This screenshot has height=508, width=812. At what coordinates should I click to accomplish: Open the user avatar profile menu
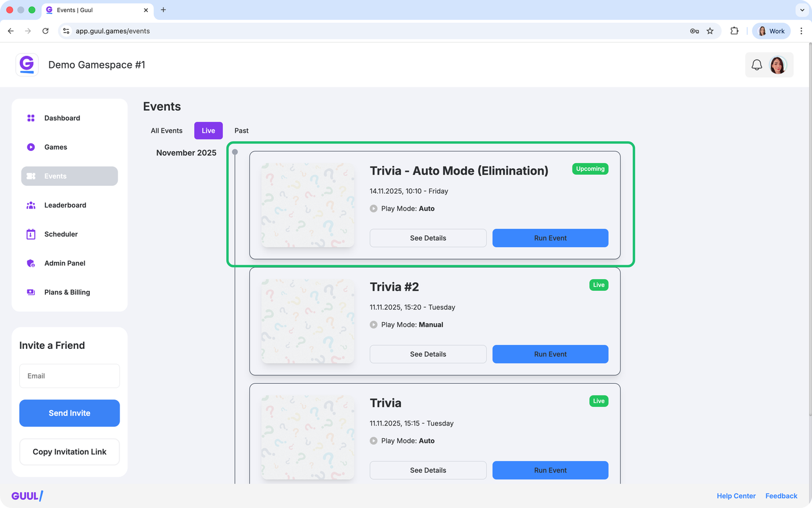click(x=778, y=65)
